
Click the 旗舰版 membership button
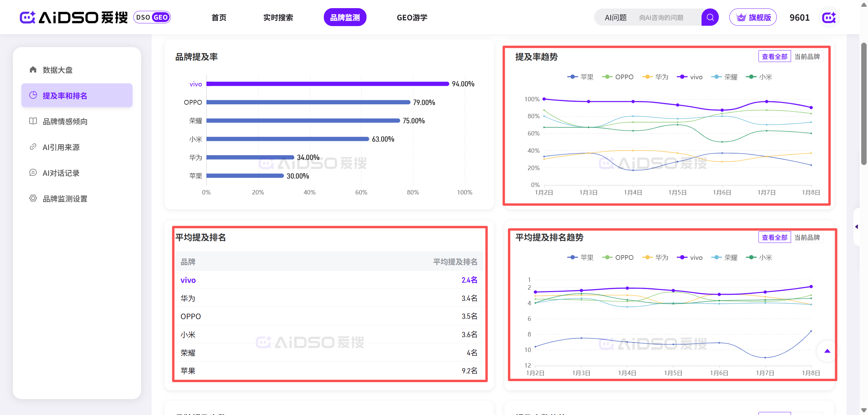[x=753, y=17]
